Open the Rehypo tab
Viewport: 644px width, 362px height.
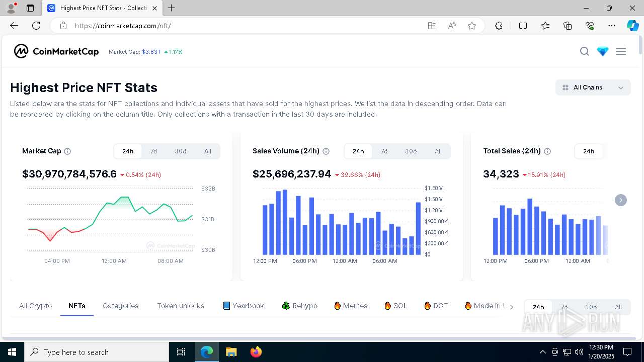[x=300, y=306]
